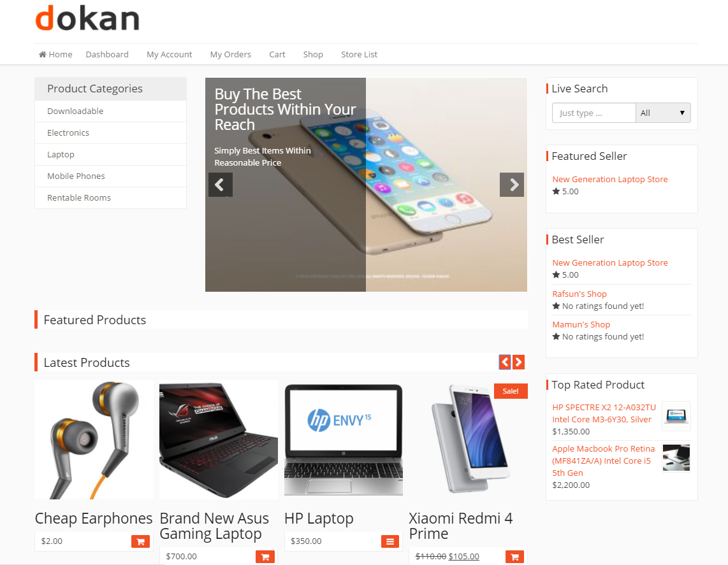Show previous Latest Products items

(505, 362)
